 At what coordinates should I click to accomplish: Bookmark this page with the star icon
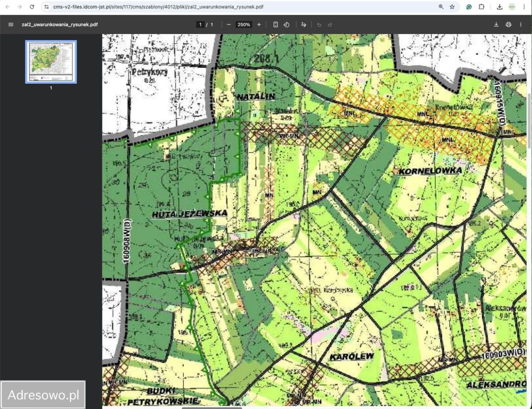[x=452, y=7]
